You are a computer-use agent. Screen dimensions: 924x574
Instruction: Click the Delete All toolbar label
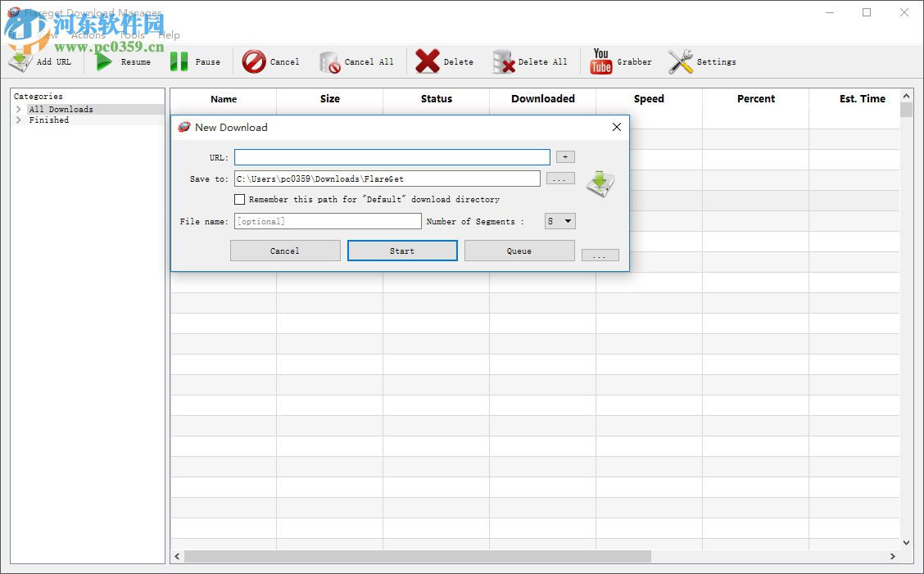click(543, 62)
